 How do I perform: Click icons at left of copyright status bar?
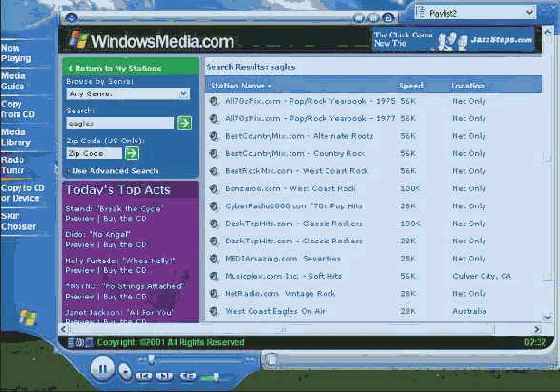pyautogui.click(x=81, y=342)
